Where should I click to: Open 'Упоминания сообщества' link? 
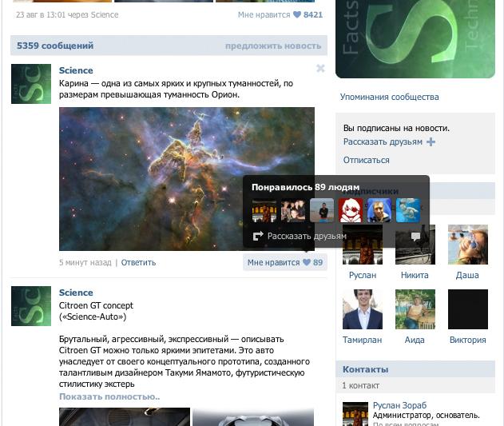389,97
